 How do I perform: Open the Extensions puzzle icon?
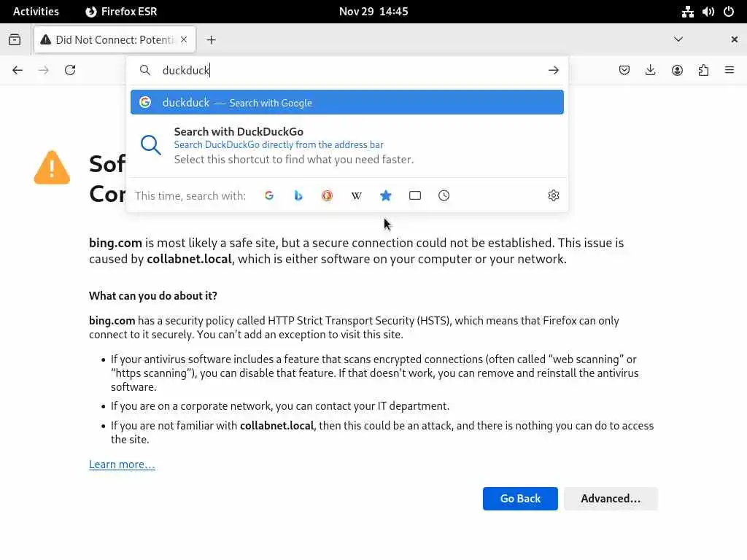tap(703, 71)
